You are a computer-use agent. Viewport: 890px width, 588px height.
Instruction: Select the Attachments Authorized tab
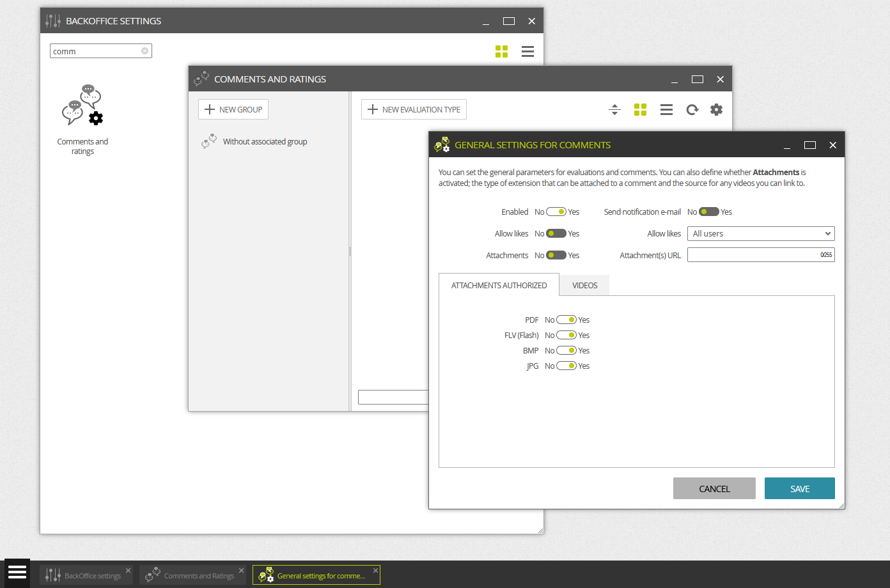499,285
